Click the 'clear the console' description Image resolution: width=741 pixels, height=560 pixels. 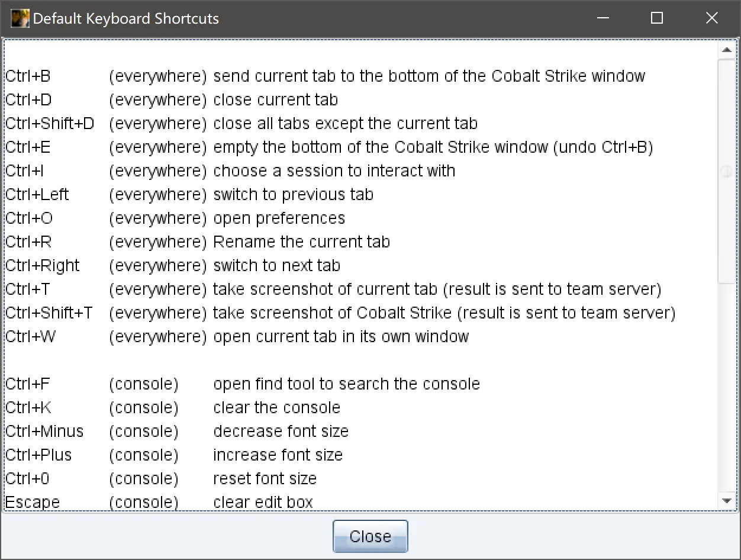[x=276, y=408]
